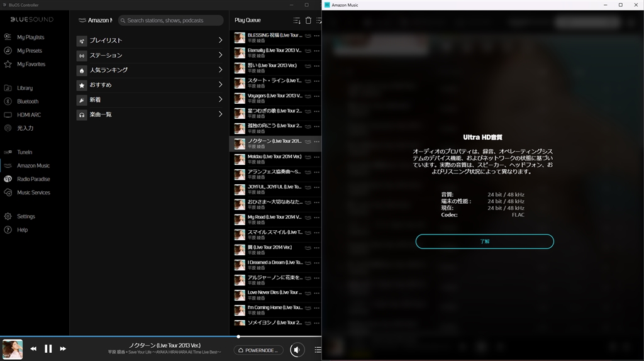This screenshot has width=644, height=361.
Task: Click the 孤独の向こう track thumbnail
Action: pos(240,128)
